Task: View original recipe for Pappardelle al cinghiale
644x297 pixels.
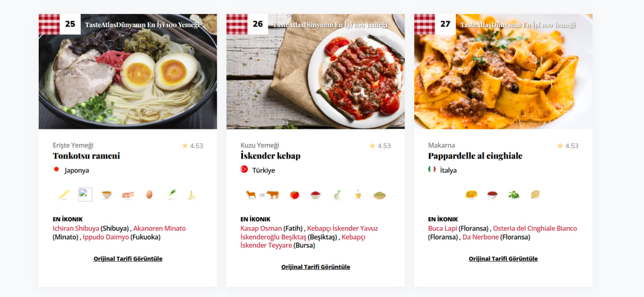Action: (x=503, y=259)
